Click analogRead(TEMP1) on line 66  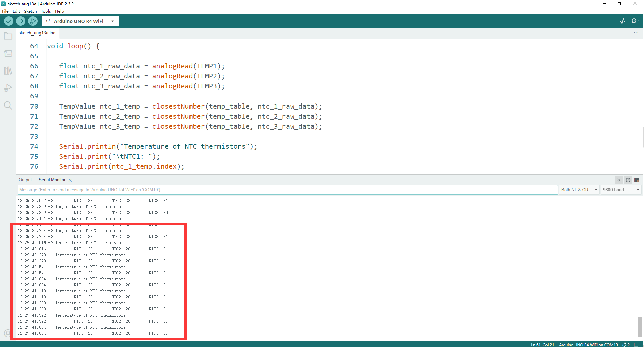pos(187,66)
